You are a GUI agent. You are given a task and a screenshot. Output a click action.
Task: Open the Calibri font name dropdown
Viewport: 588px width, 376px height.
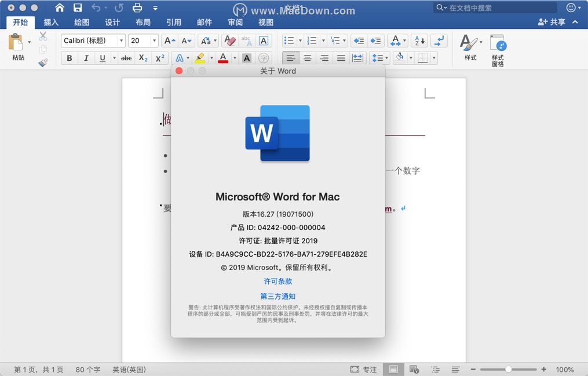[x=121, y=41]
